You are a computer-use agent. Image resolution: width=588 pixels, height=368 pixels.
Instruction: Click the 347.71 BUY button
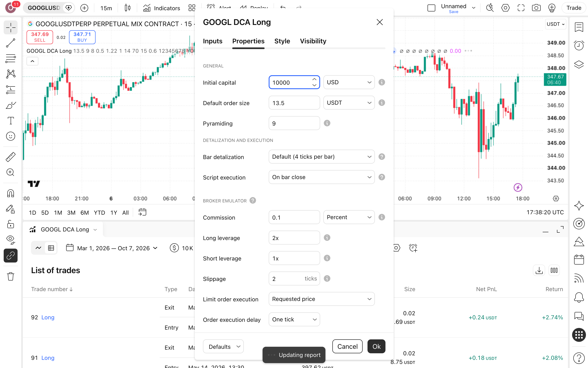point(82,37)
